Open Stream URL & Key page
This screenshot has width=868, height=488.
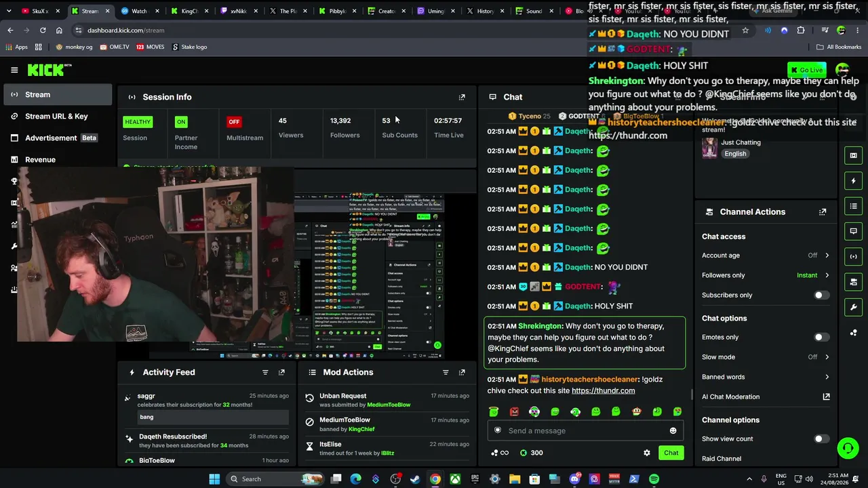(58, 117)
